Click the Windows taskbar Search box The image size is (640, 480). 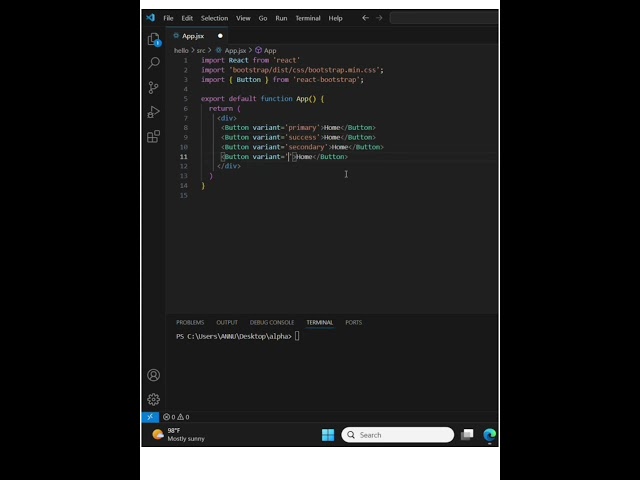point(398,435)
